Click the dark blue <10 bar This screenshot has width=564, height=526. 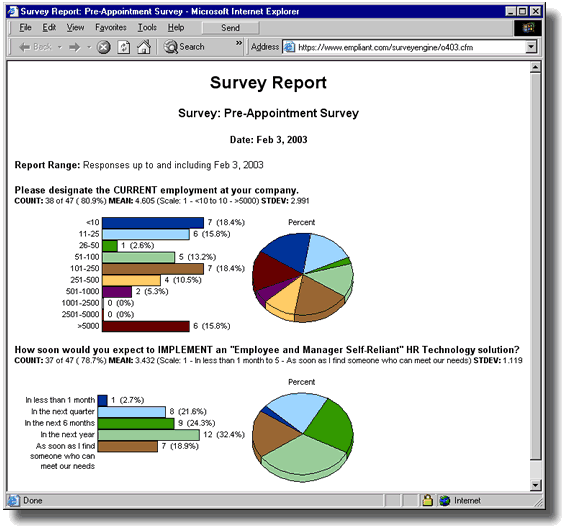coord(153,222)
